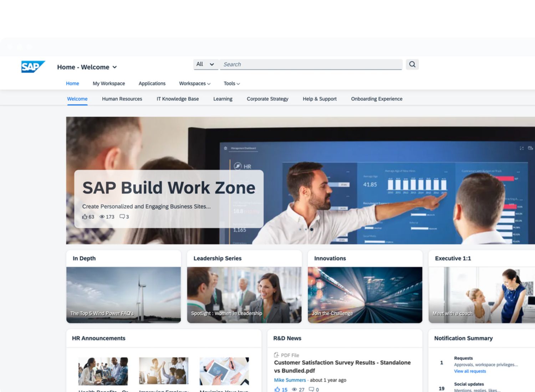Click into the Search input field
Screen dimensions: 535x392
click(310, 65)
